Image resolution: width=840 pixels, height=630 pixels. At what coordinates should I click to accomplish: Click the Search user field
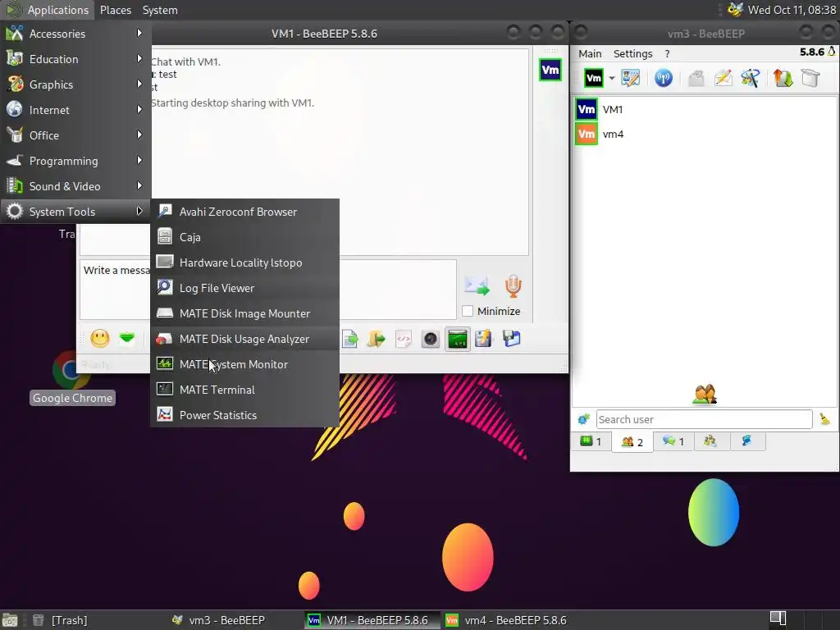tap(704, 419)
